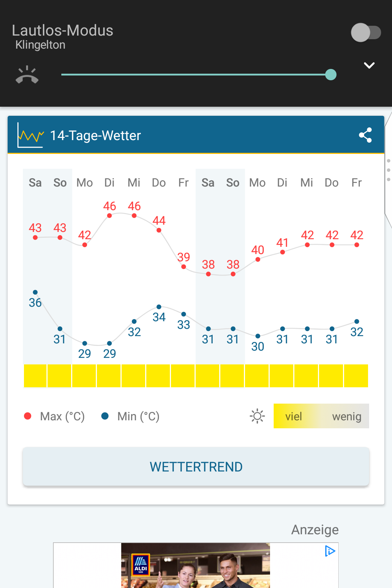
Task: Adjust the Klingelton volume slider handle
Action: coord(331,75)
